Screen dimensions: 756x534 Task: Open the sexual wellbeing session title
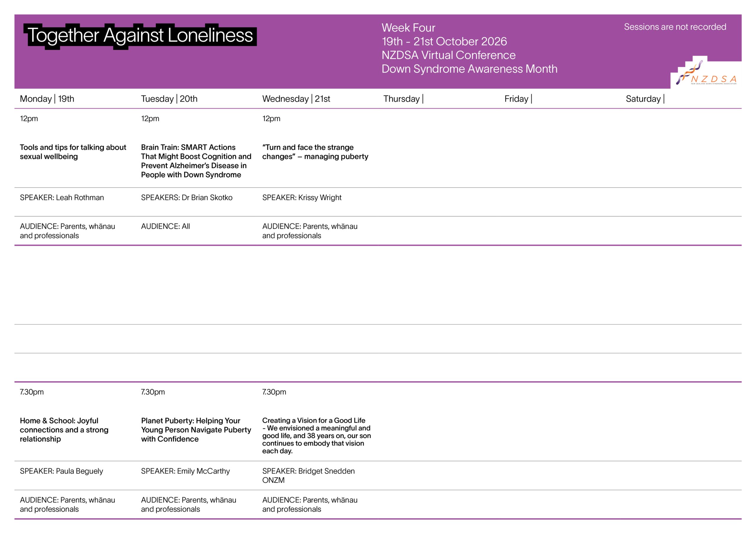[73, 152]
